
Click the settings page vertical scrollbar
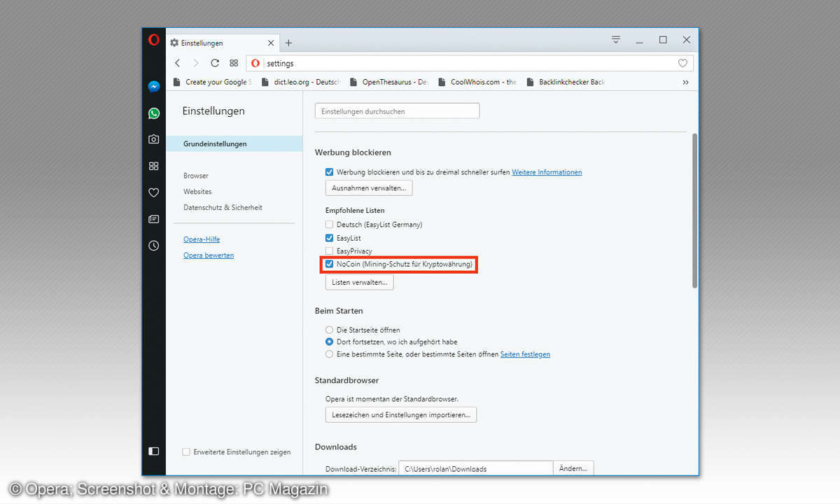(694, 210)
